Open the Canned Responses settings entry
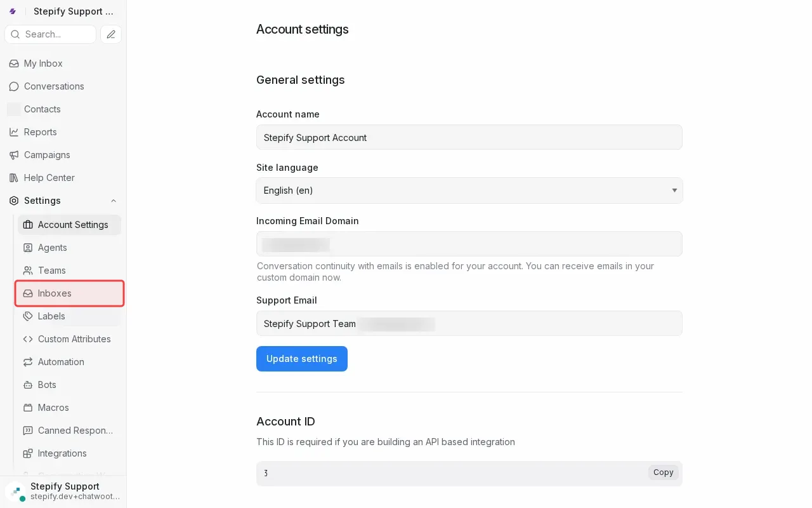Viewport: 812px width, 508px height. [x=75, y=431]
